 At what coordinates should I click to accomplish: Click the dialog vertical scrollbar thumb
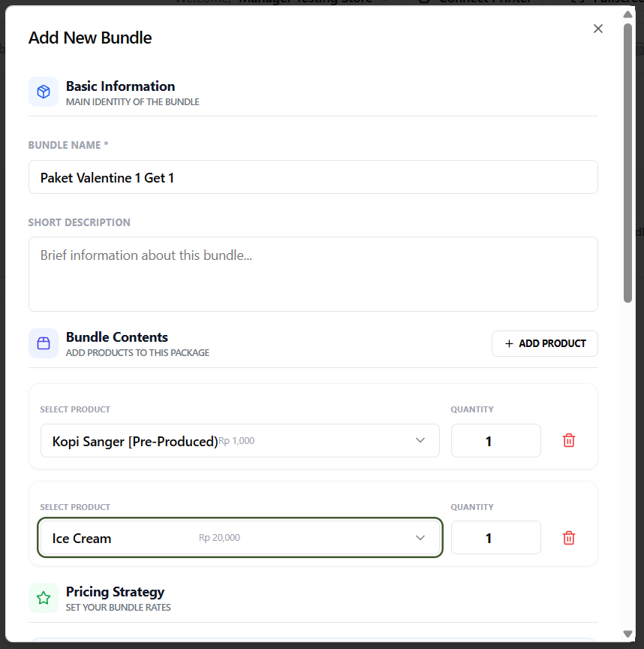pos(627,161)
